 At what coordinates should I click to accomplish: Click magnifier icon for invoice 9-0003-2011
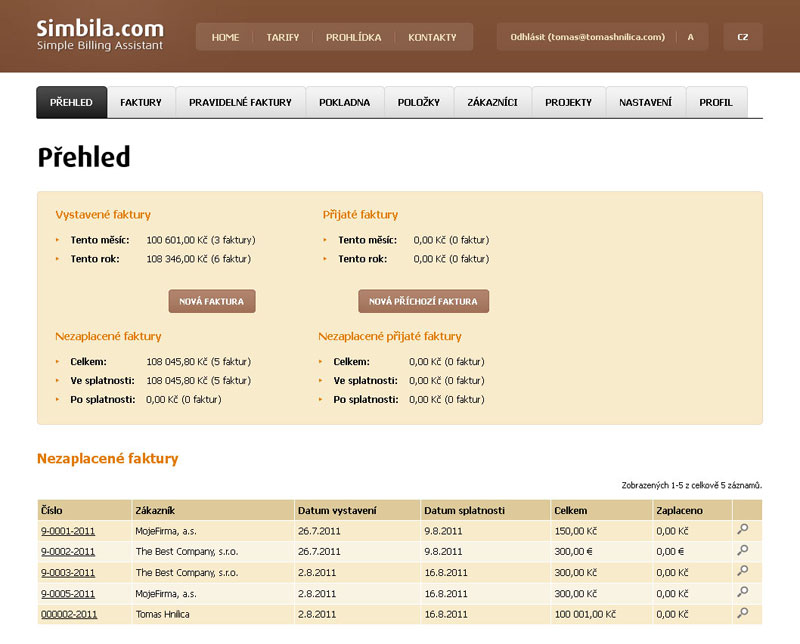coord(742,571)
